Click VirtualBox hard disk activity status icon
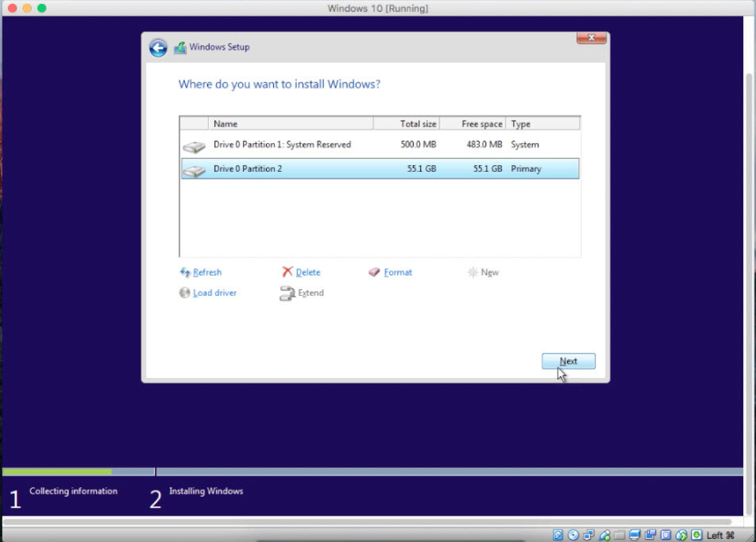 [557, 535]
